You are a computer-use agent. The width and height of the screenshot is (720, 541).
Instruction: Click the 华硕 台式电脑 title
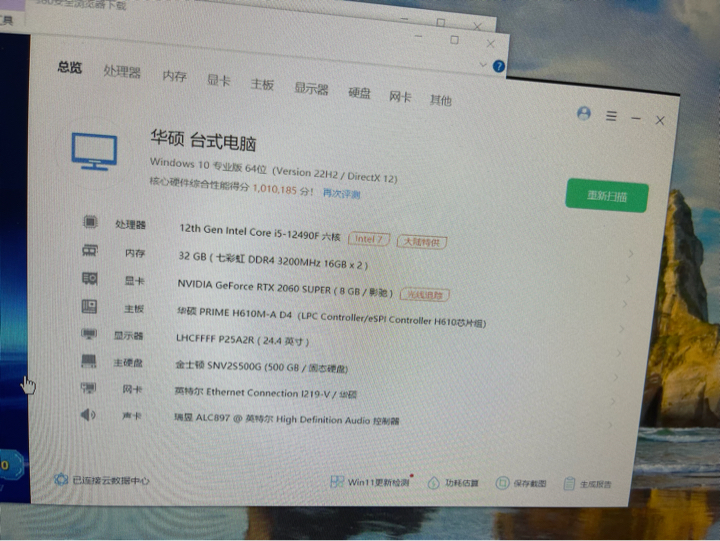203,140
